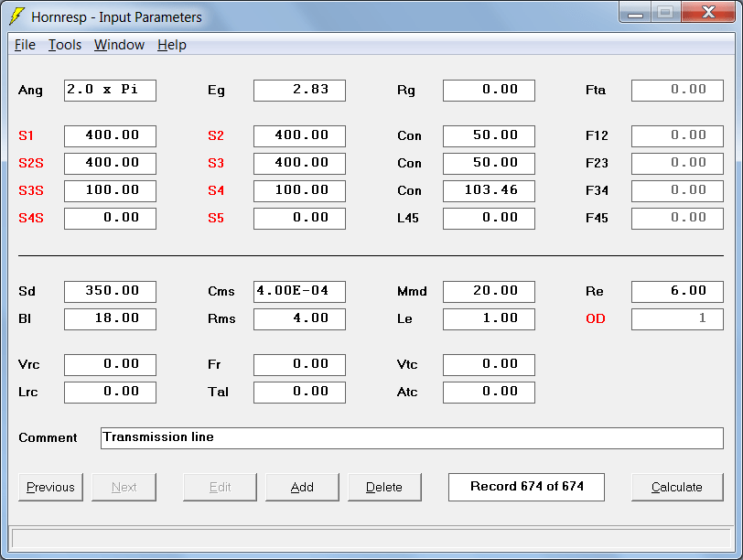
Task: Click the disabled Next button
Action: click(124, 487)
